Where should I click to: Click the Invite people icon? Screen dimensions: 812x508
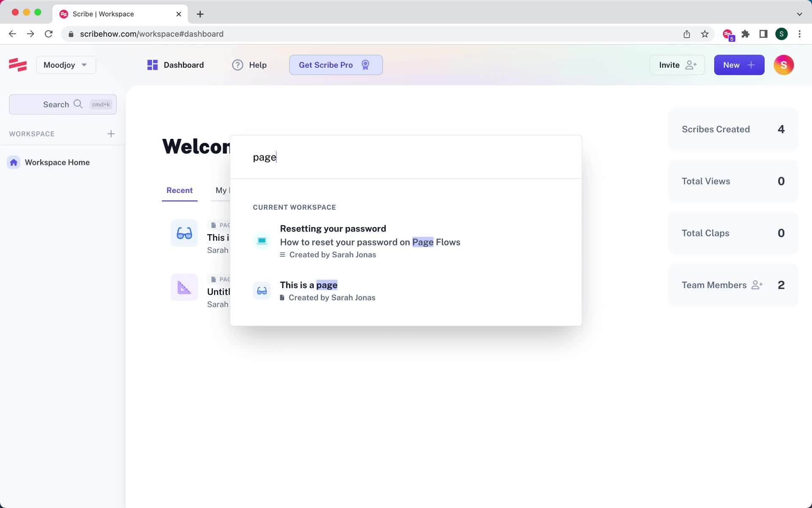(x=691, y=65)
